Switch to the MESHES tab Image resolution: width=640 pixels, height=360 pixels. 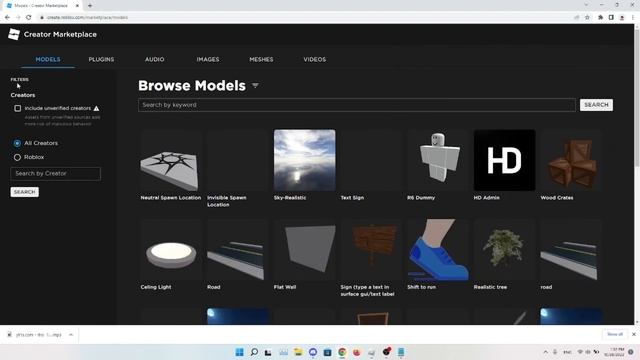click(x=261, y=60)
